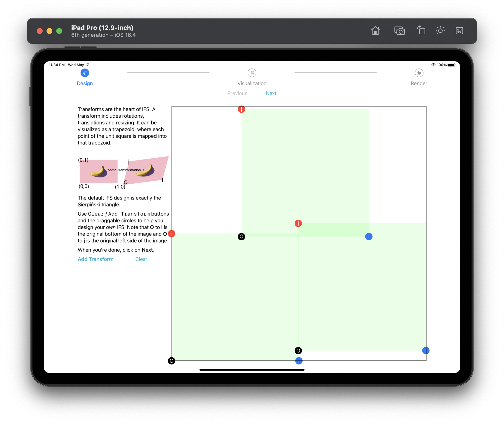Viewport: 504px width, 426px height.
Task: Click the Previous button
Action: coord(237,93)
